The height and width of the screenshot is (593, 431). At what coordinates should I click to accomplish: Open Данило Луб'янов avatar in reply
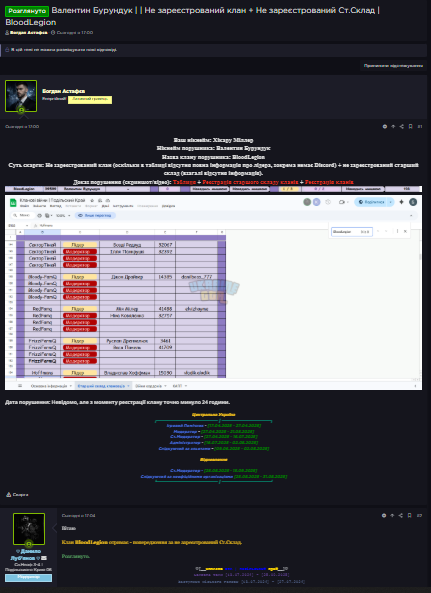(x=29, y=529)
